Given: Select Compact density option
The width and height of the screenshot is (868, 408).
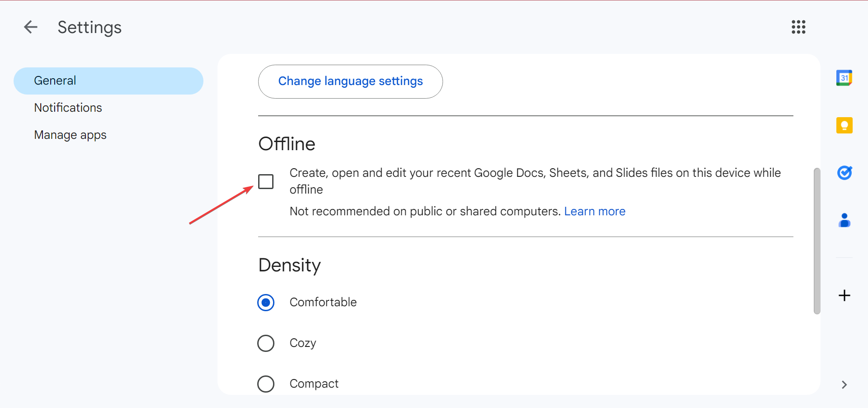Looking at the screenshot, I should point(266,384).
